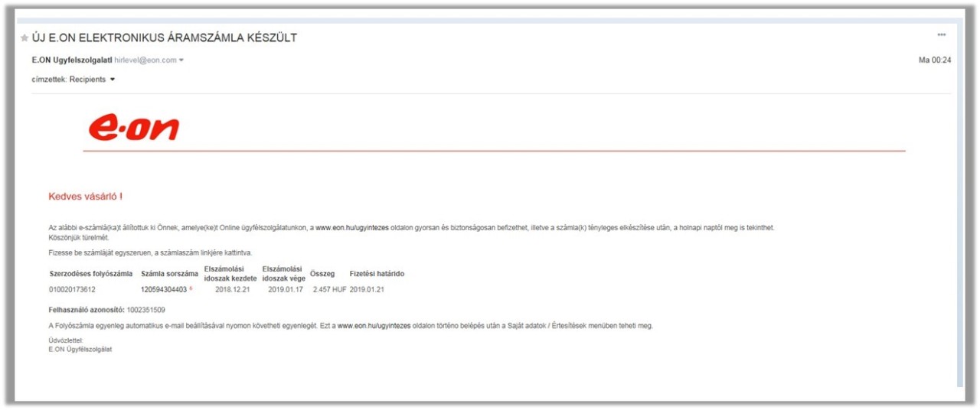This screenshot has width=980, height=410.
Task: Open the three-dot more options menu
Action: (941, 34)
